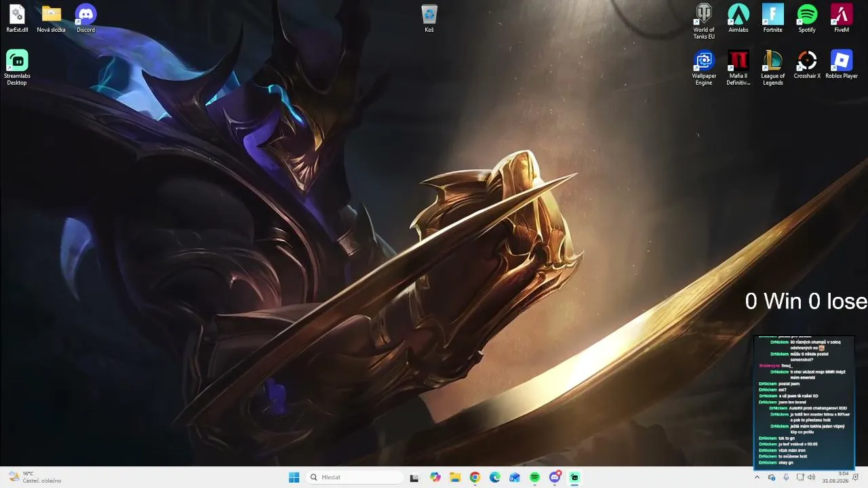
Task: Select the Mafia II Definitive shortcut
Action: [738, 68]
